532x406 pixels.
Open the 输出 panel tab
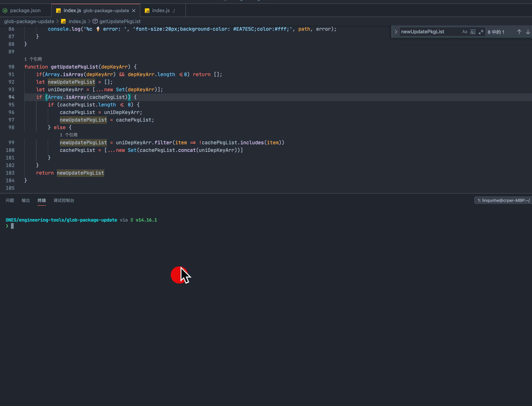26,200
